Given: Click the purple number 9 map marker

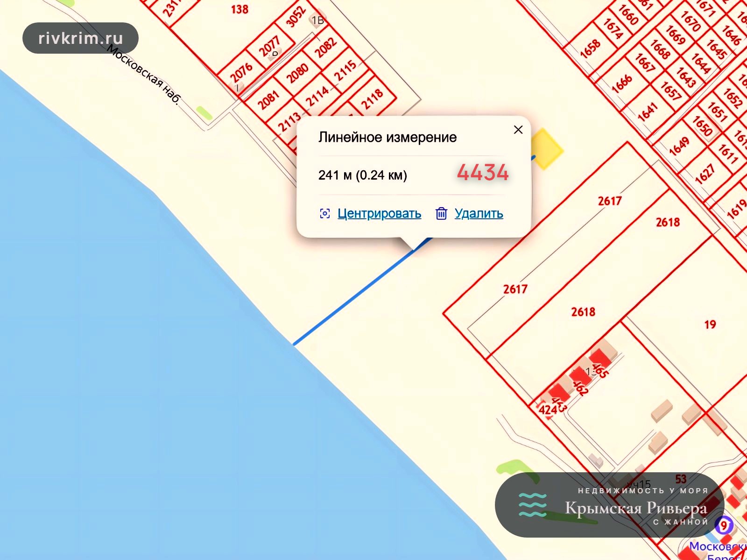Looking at the screenshot, I should pyautogui.click(x=724, y=526).
